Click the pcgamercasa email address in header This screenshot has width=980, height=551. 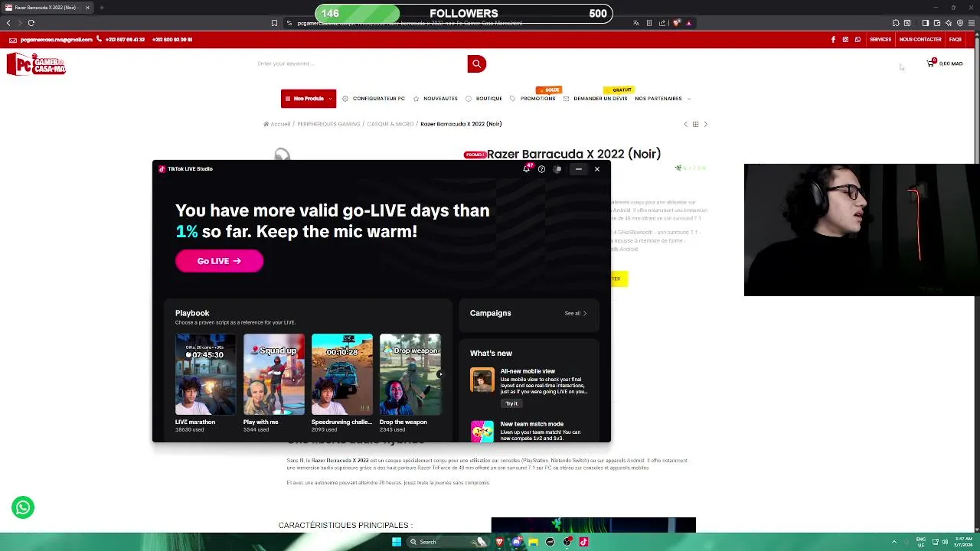56,39
